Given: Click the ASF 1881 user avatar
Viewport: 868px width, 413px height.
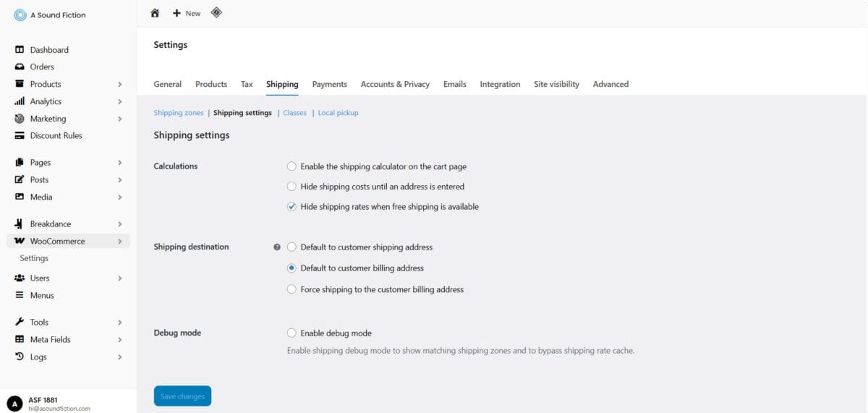Looking at the screenshot, I should pos(14,404).
